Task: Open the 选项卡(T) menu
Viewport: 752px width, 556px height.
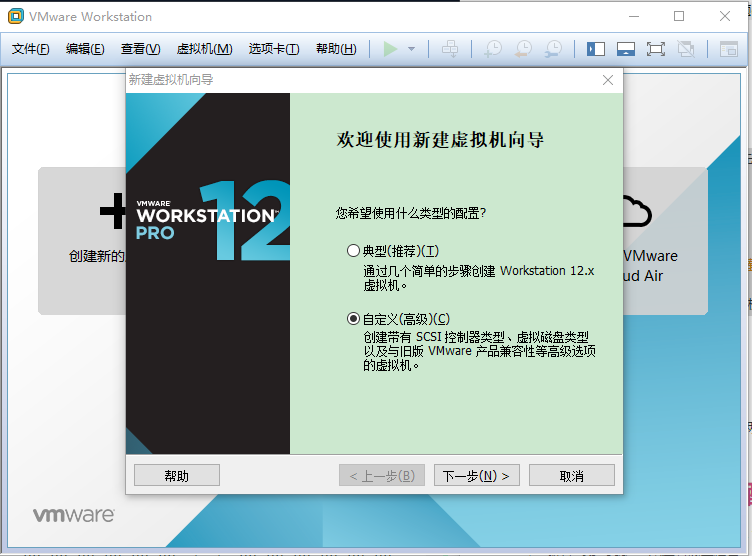Action: click(274, 49)
